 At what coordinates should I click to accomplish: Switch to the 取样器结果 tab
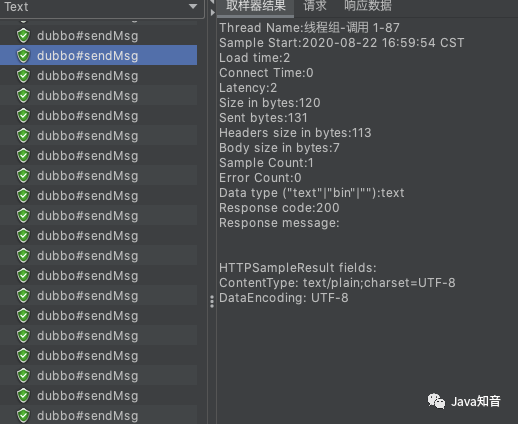coord(256,7)
